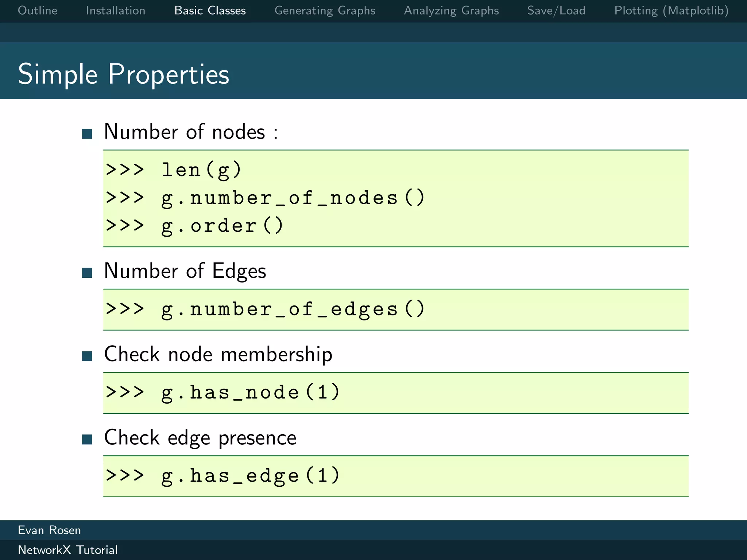This screenshot has width=747, height=560.
Task: Click the square bullet beside Check node membership
Action: 87,356
